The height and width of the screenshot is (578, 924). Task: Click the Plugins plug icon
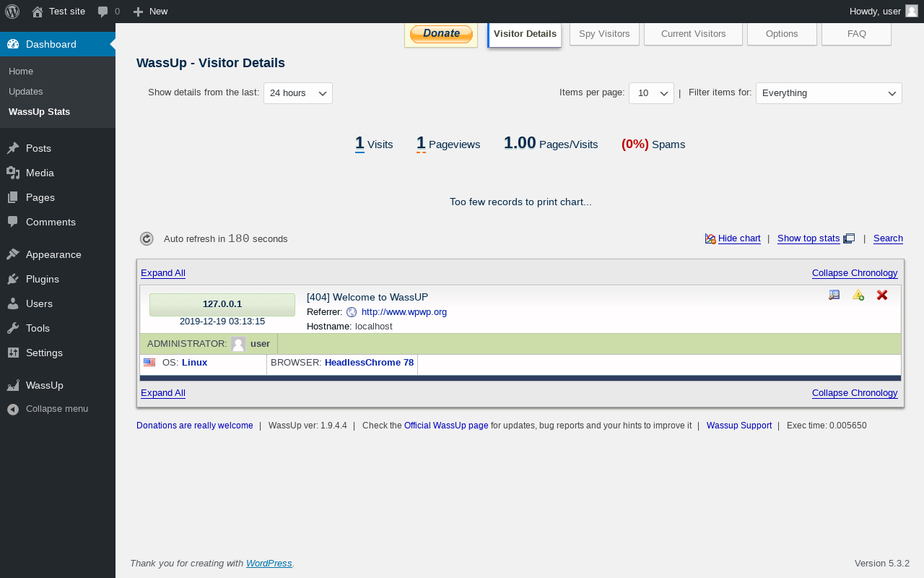coord(13,279)
